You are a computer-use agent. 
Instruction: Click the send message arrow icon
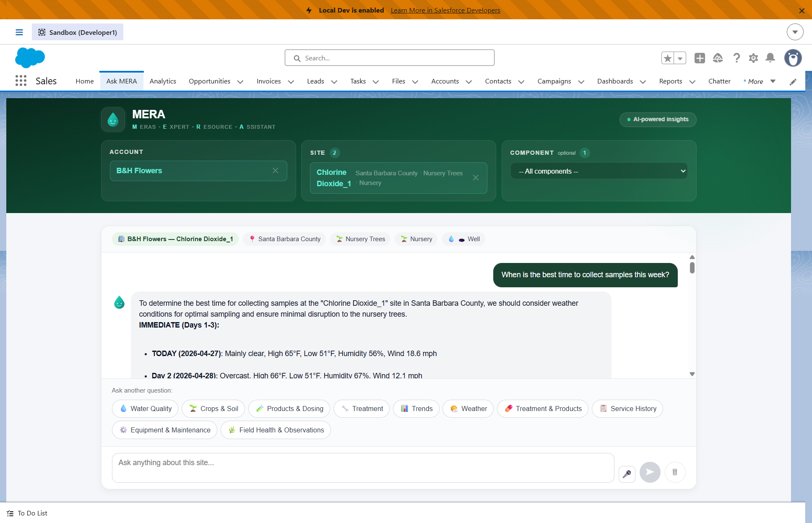pos(650,472)
